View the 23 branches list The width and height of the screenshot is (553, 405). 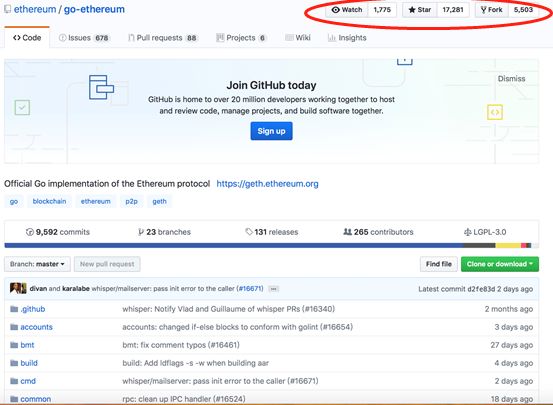(164, 232)
